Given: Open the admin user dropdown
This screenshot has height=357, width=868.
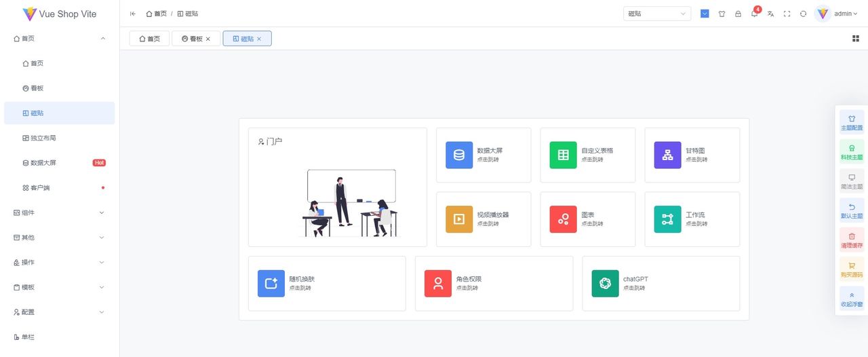Looking at the screenshot, I should click(x=845, y=14).
